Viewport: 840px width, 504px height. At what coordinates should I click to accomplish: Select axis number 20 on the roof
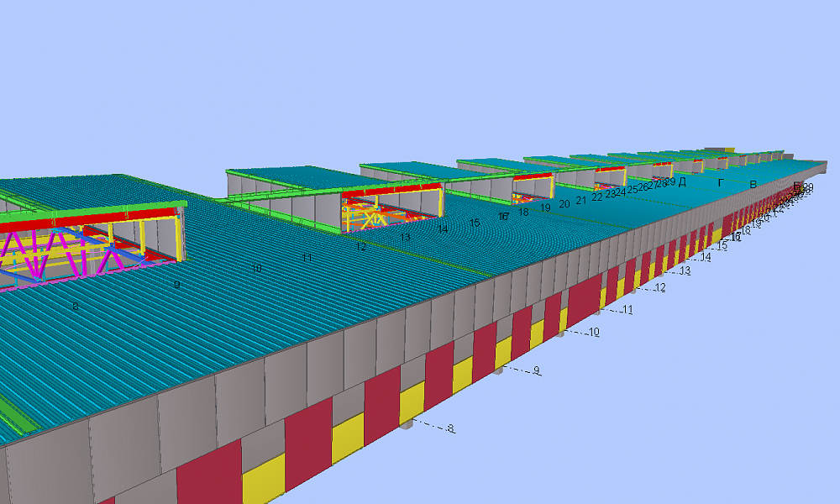(564, 203)
